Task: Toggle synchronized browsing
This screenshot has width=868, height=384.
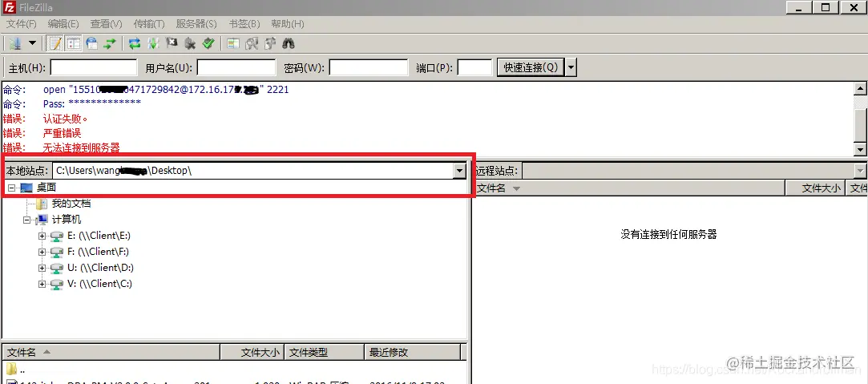Action: (x=270, y=43)
